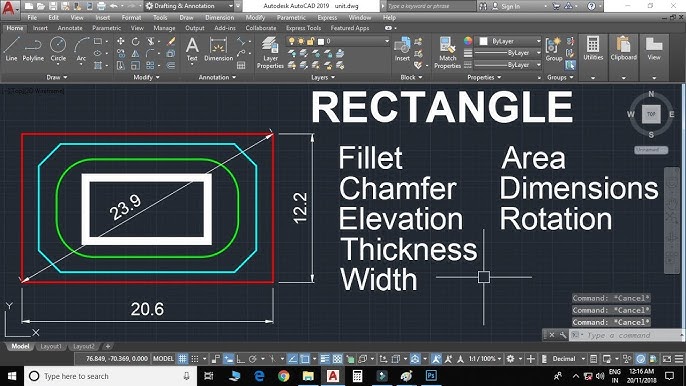Click the TOP face of ViewCube
The height and width of the screenshot is (386, 686).
651,114
